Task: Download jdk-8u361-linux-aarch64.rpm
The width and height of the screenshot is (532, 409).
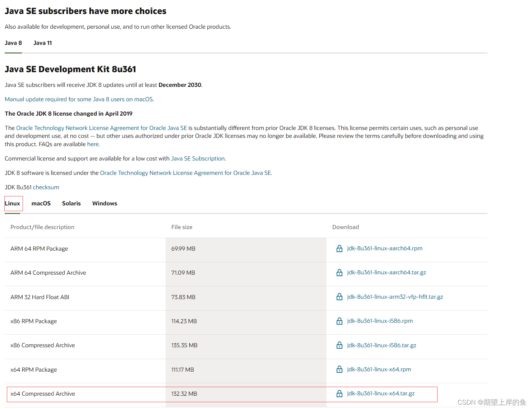Action: click(385, 248)
